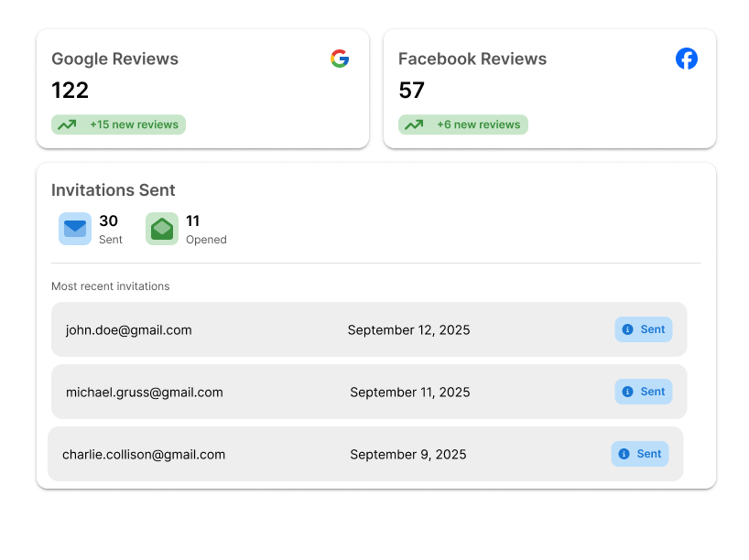Image resolution: width=749 pixels, height=560 pixels.
Task: Click the info icon beside michael.gruss's Sent status
Action: pyautogui.click(x=628, y=392)
